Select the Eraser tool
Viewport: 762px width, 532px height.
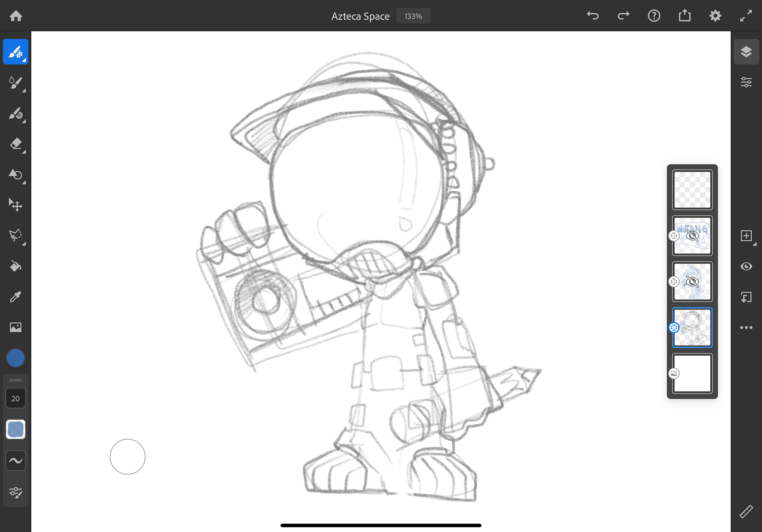point(15,144)
